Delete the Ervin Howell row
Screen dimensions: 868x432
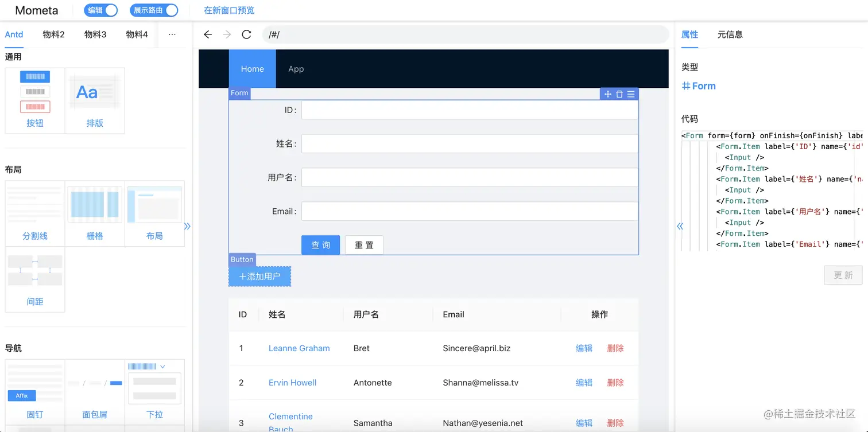[615, 383]
